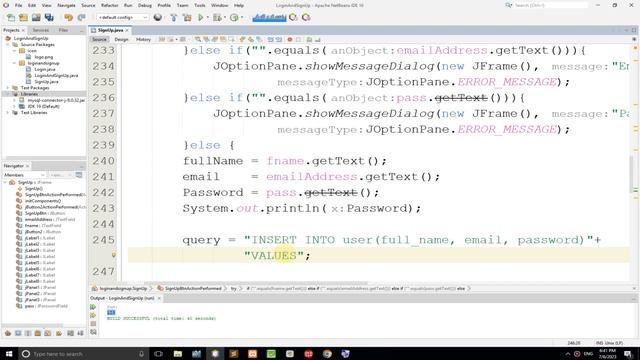
Task: Click the Undo toolbar icon
Action: coord(68,18)
